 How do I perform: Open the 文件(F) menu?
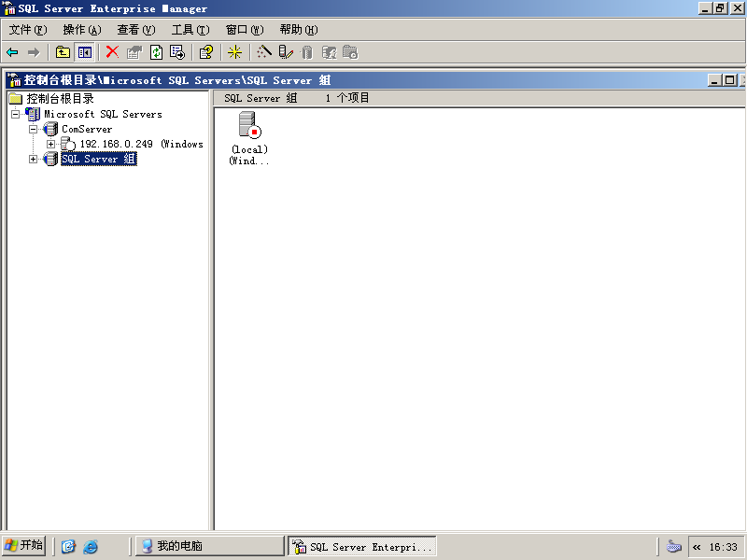[28, 30]
